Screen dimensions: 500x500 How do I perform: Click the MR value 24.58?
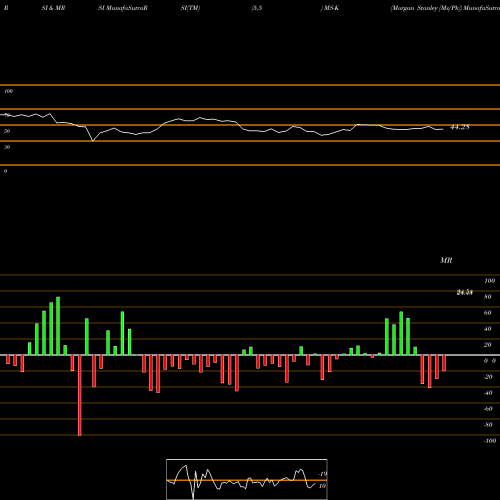pyautogui.click(x=465, y=293)
